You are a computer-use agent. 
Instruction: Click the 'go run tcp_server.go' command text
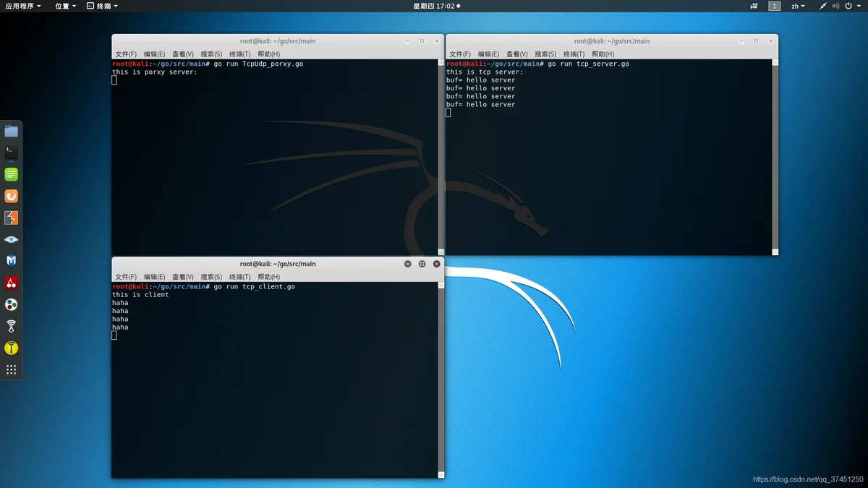pyautogui.click(x=589, y=64)
